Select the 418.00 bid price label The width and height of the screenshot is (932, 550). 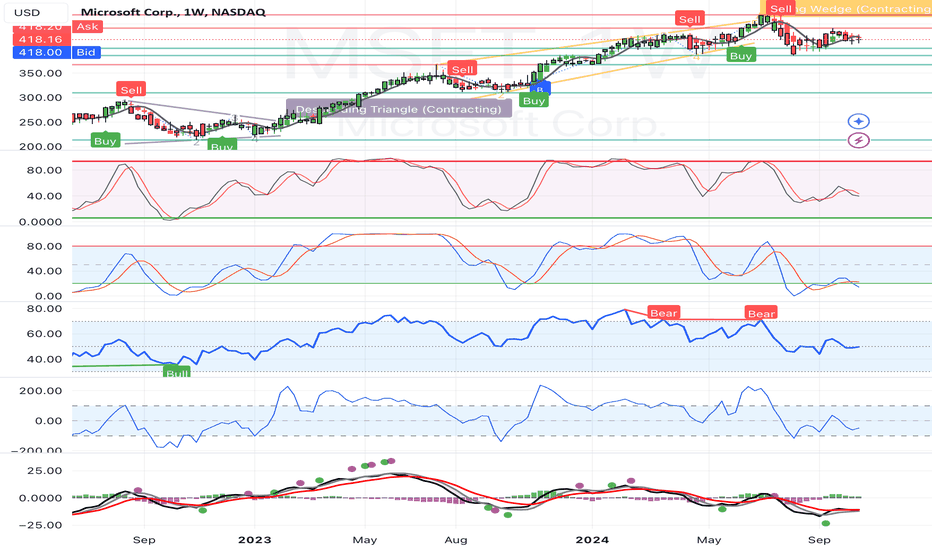(41, 52)
